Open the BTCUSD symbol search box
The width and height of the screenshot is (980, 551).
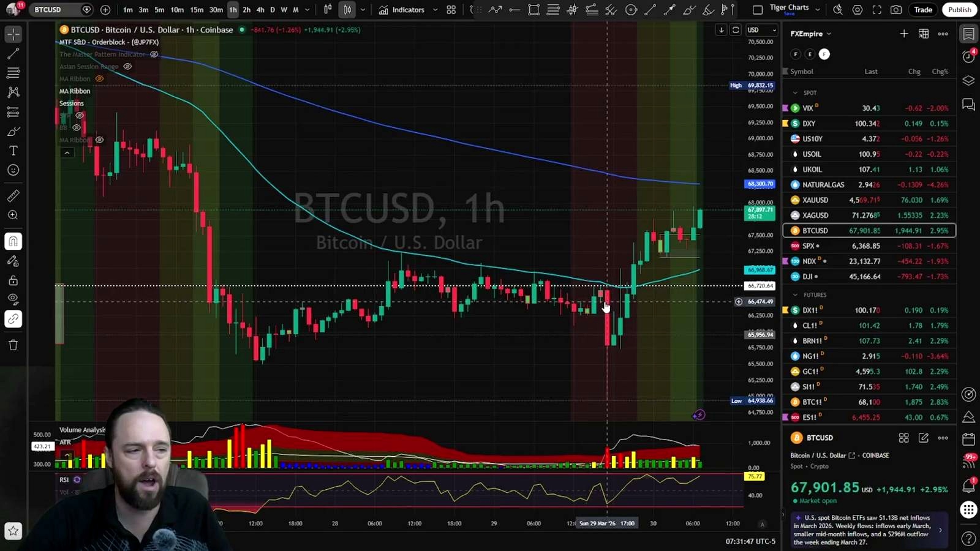tap(55, 10)
